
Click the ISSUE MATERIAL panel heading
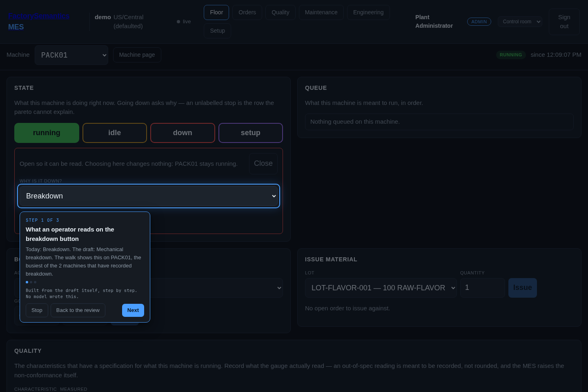coord(331,259)
